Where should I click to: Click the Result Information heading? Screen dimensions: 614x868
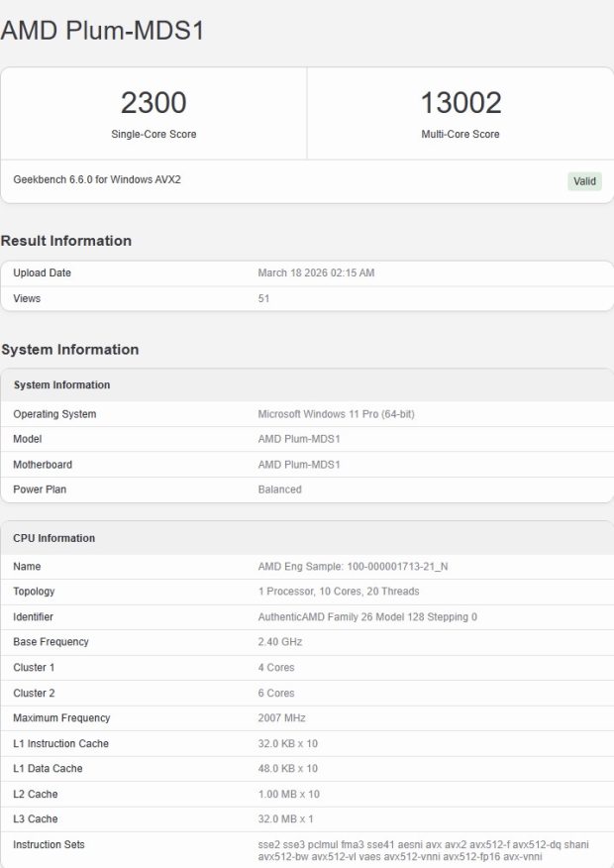(66, 241)
